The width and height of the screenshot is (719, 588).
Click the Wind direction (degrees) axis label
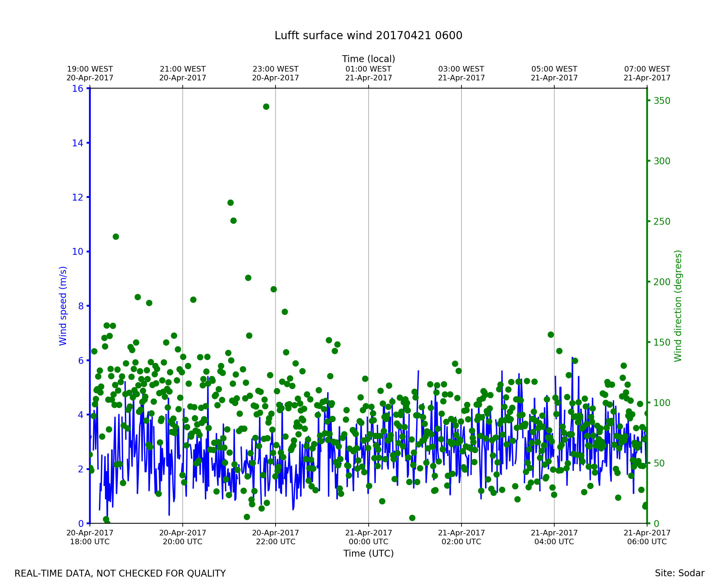(x=678, y=306)
